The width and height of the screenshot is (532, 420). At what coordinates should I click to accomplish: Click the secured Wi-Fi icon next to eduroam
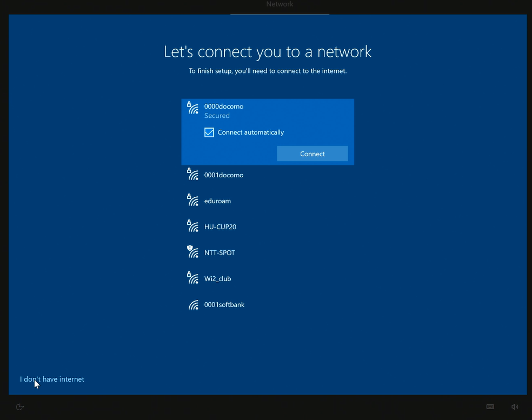(193, 201)
